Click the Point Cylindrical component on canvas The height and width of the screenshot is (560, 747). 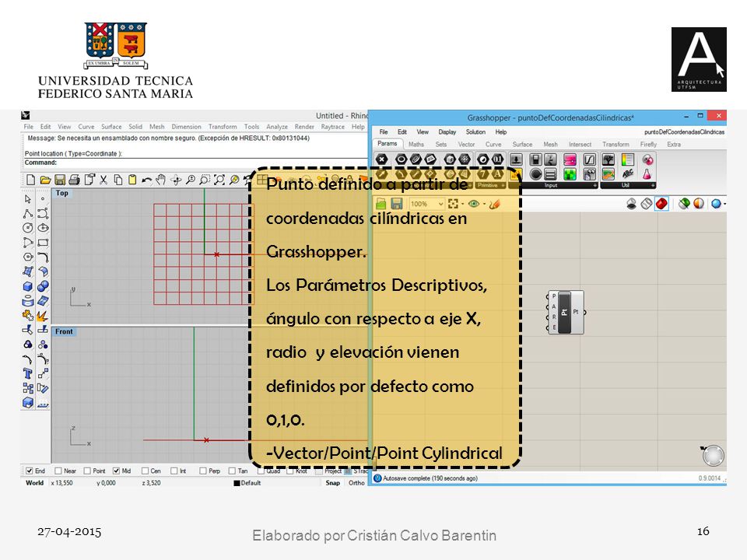pyautogui.click(x=566, y=313)
